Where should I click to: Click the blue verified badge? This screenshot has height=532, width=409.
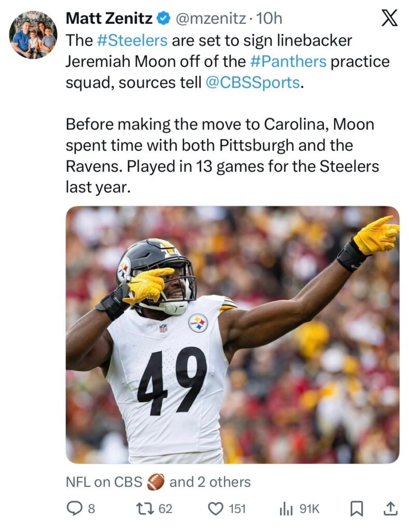click(163, 19)
